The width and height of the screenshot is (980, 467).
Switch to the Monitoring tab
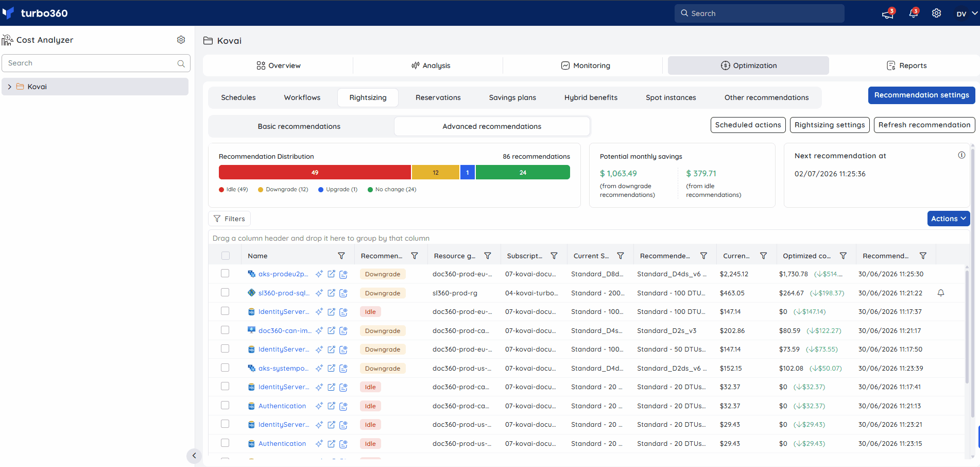(x=586, y=65)
